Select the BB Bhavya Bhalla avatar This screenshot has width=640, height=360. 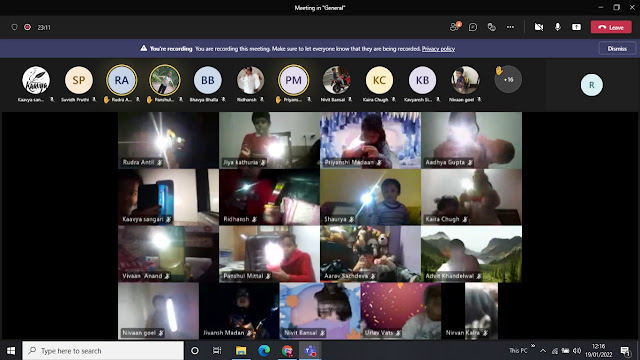click(x=208, y=80)
